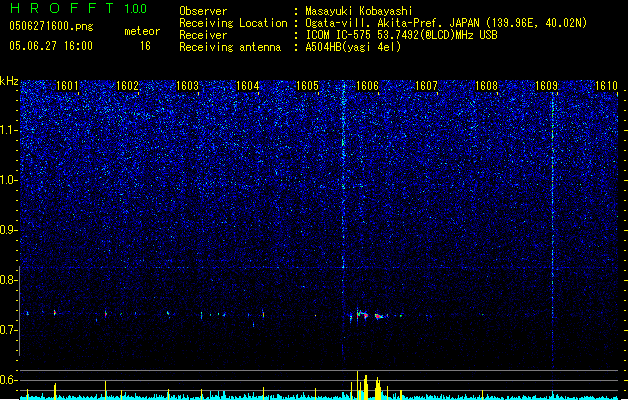Image resolution: width=629 pixels, height=400 pixels.
Task: Click the HROFFT 1.0.0 title text
Action: click(78, 8)
